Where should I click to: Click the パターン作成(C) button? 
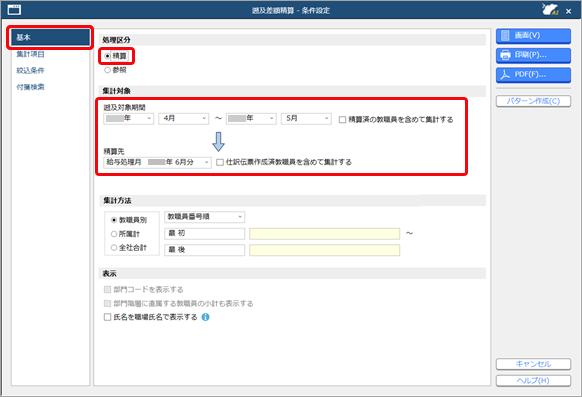[533, 101]
